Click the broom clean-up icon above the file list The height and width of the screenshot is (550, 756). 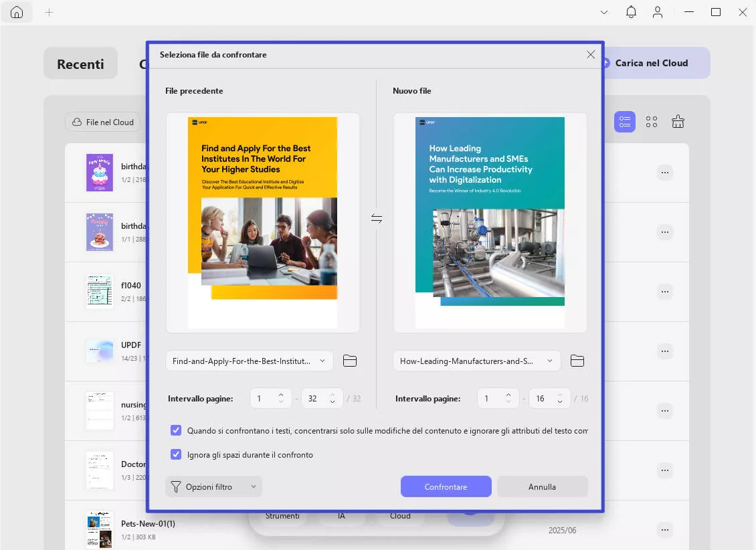point(678,122)
